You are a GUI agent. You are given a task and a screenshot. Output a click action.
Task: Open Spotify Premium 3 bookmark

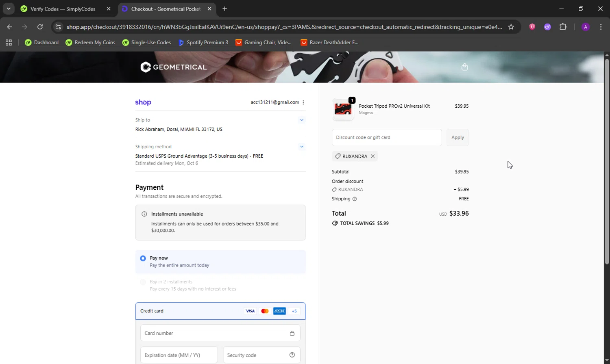(203, 42)
